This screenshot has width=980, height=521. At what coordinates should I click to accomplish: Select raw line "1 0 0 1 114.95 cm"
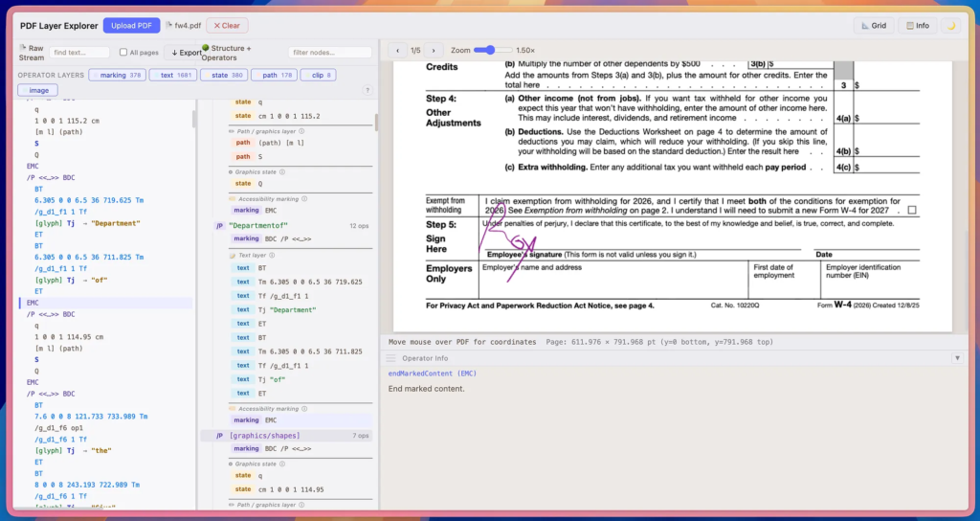click(69, 337)
